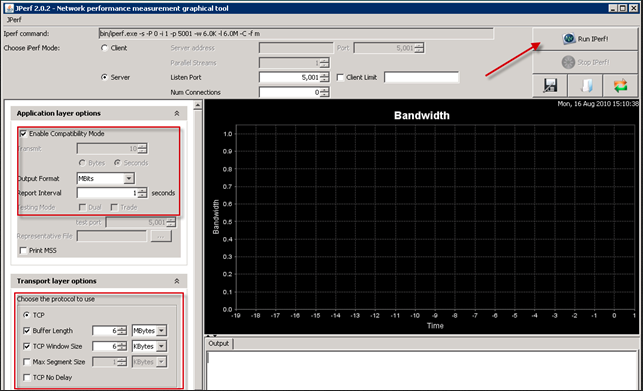Click the Bandwidth chart title
The image size is (643, 391).
(x=422, y=116)
